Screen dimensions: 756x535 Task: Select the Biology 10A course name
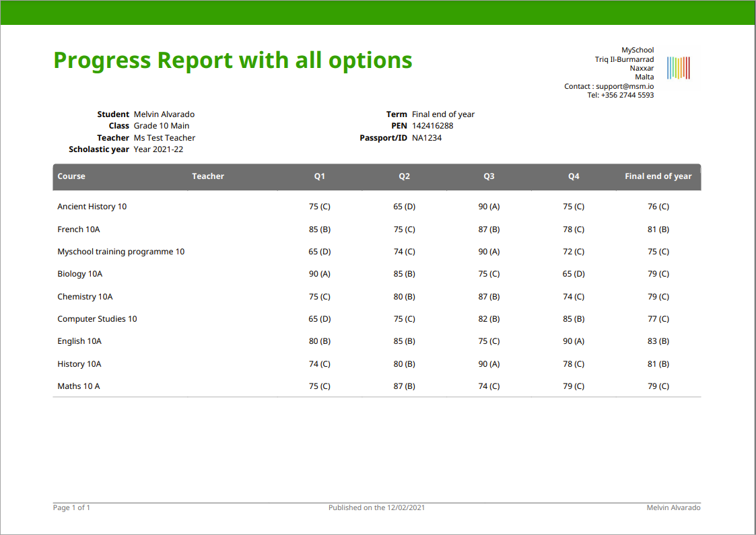[x=80, y=274]
